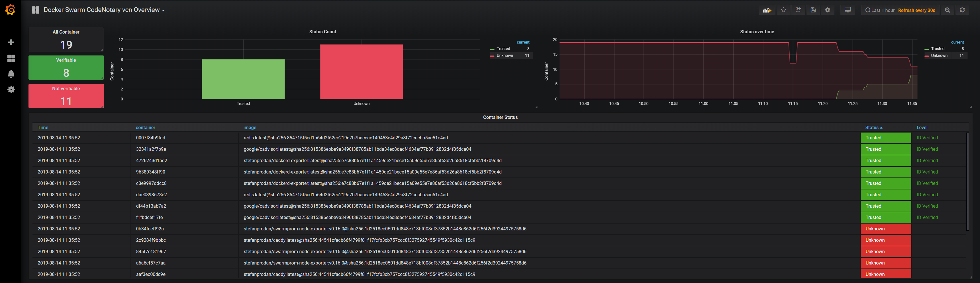Open dashboard settings gear in top bar
The image size is (980, 283).
point(828,10)
